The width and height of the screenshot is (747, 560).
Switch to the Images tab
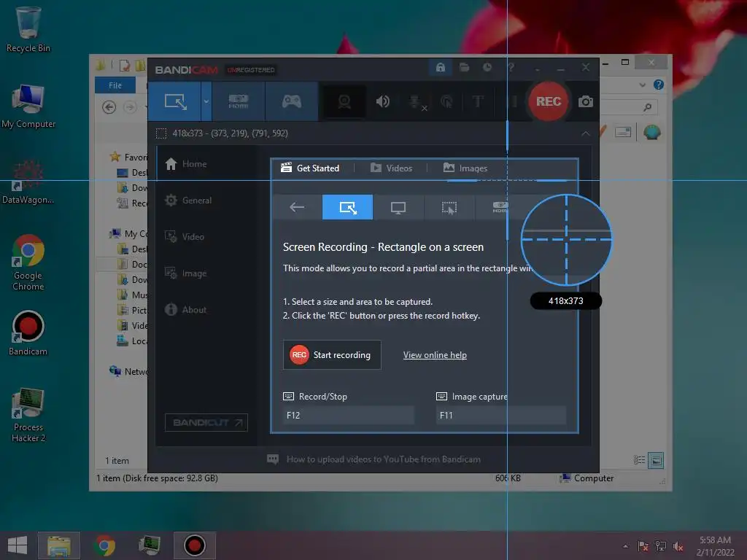pos(465,168)
